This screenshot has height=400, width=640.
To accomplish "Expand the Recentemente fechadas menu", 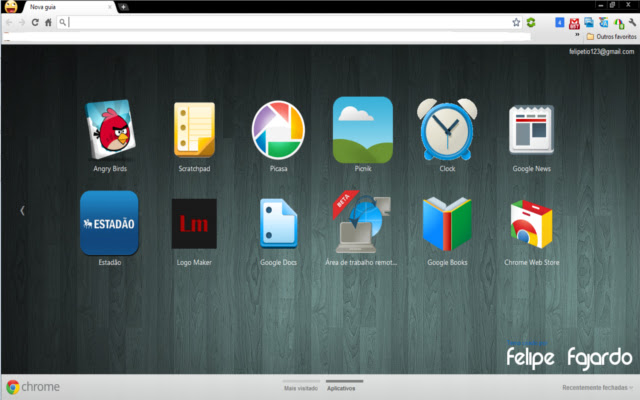I will coord(598,388).
